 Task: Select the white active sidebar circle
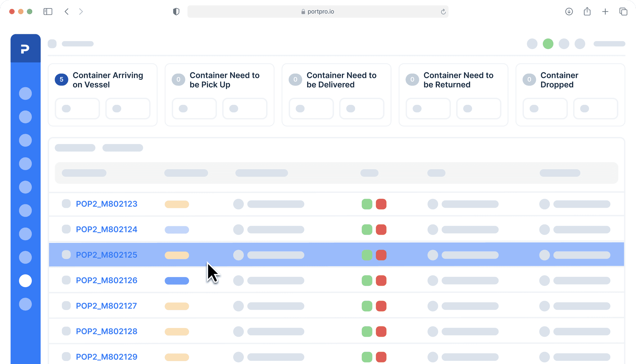(x=25, y=281)
